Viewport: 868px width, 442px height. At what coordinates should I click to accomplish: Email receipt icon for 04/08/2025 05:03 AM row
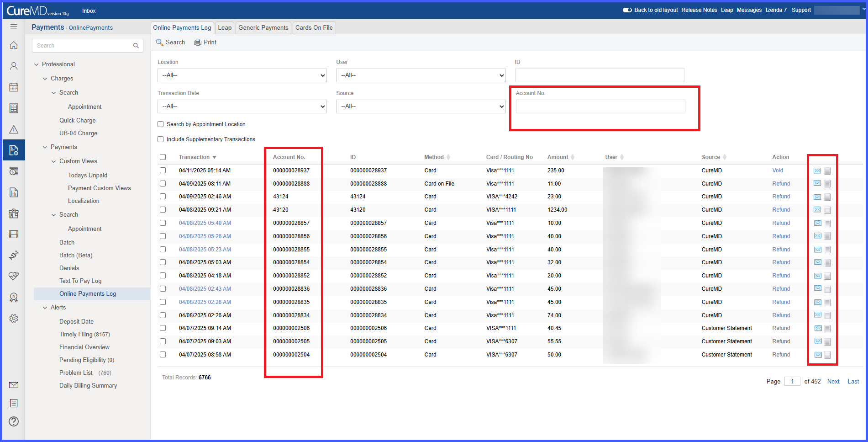(x=817, y=262)
